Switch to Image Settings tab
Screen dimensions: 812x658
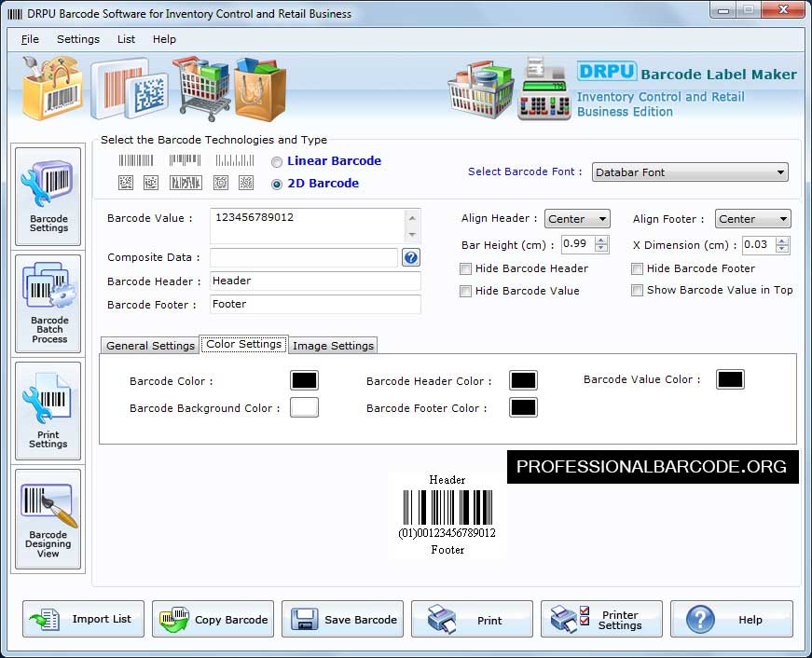333,345
